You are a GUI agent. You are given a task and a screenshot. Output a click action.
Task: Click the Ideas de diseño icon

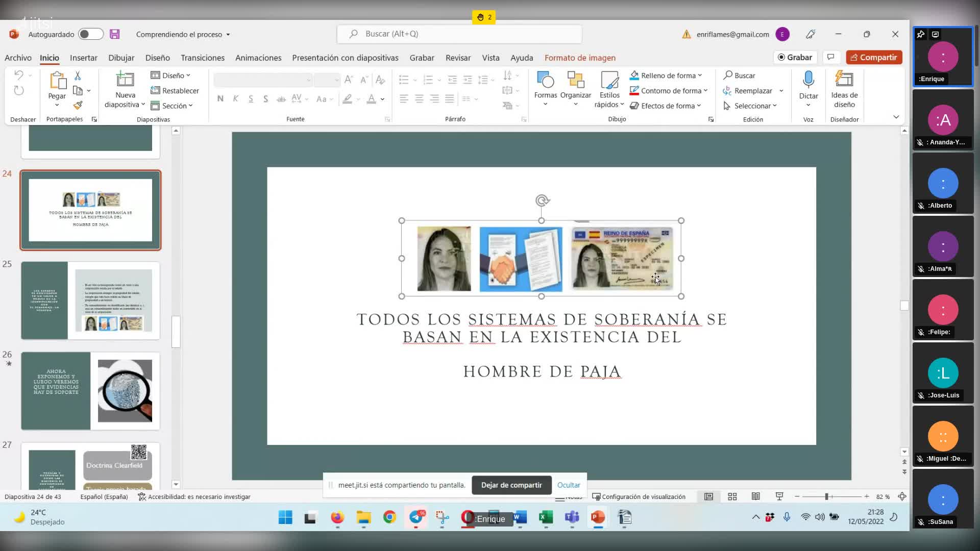(844, 80)
